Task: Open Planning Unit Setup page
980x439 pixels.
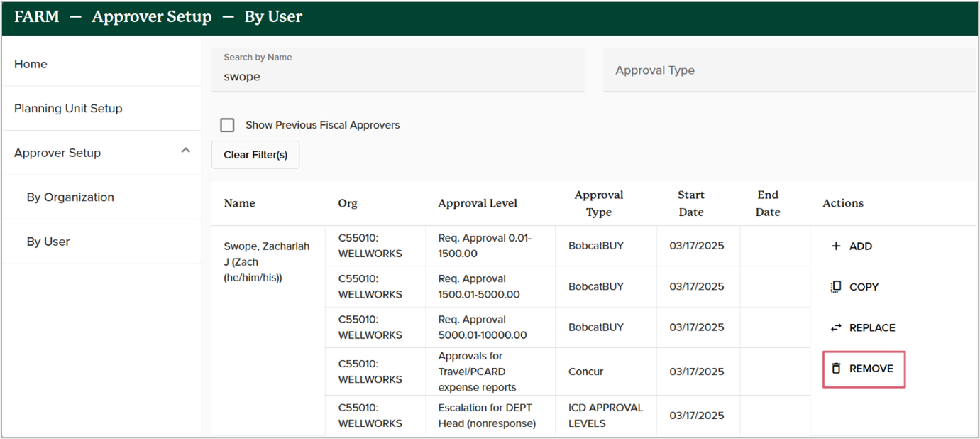Action: pos(68,108)
